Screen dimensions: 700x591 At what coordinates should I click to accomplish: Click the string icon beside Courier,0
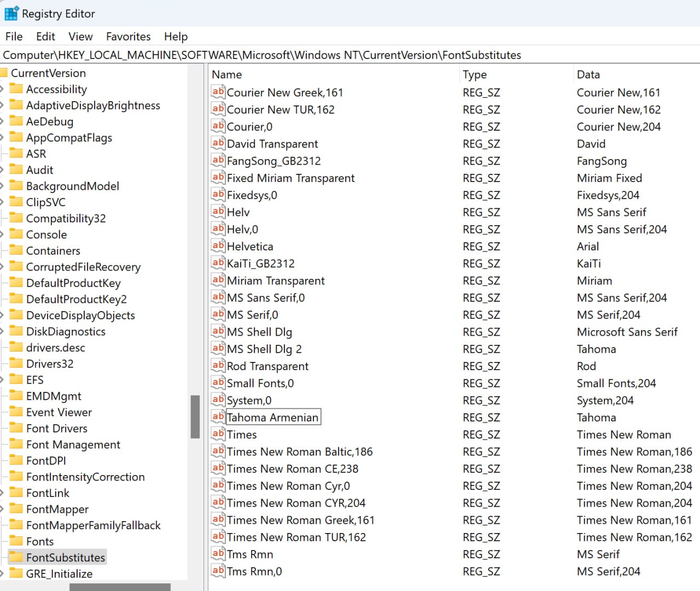[x=218, y=126]
